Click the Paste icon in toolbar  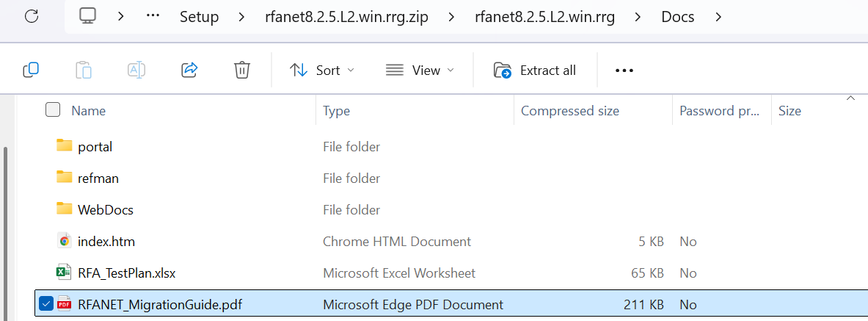pos(84,70)
